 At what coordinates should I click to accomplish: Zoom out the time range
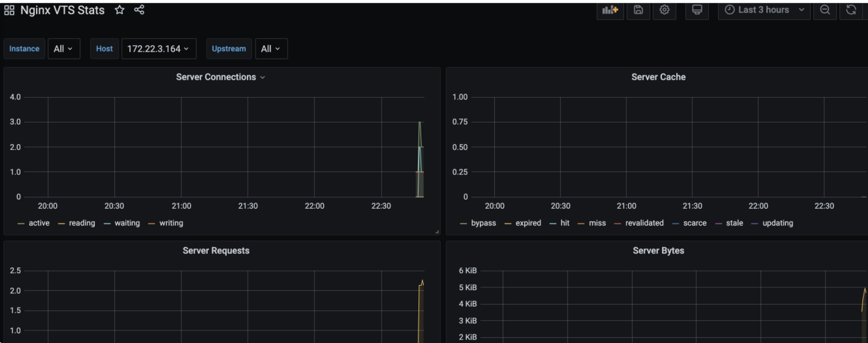point(825,10)
